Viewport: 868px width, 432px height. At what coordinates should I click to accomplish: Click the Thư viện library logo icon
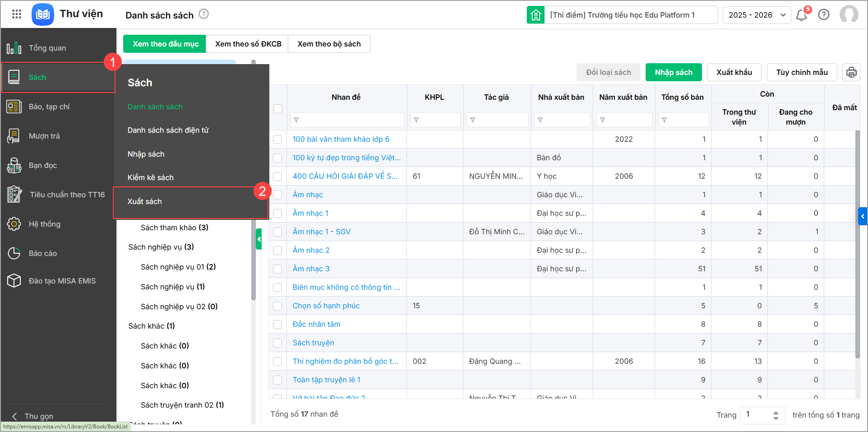[x=43, y=14]
